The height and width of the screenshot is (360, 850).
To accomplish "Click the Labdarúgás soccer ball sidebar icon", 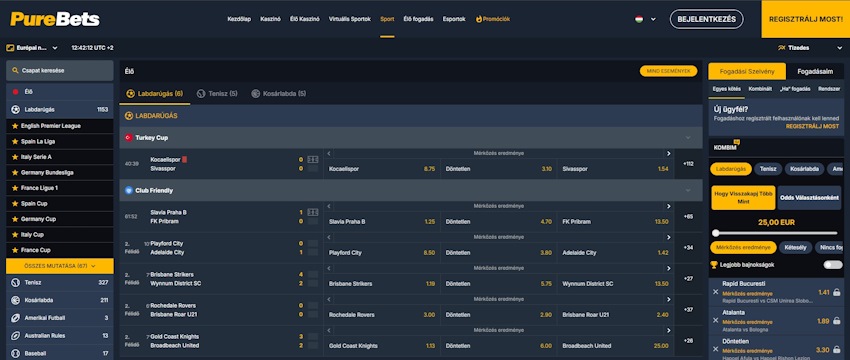I will coord(15,110).
